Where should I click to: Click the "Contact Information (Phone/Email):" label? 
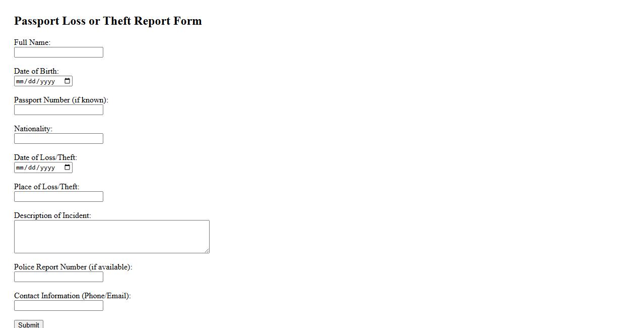click(72, 296)
